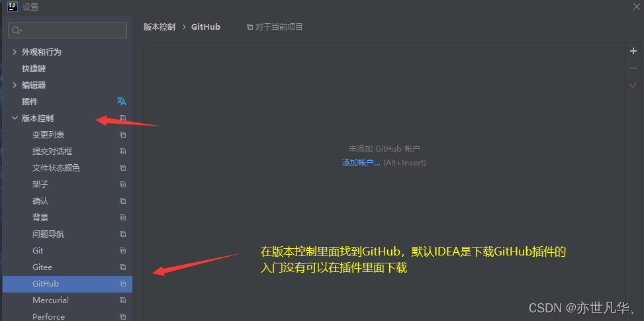Collapse the 版本控制 section

(x=15, y=118)
